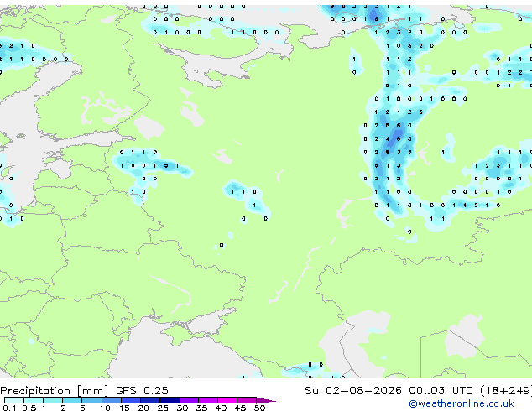532x411 pixels.
Task: Select the 0.5–1 mm legend color box
Action: tap(34, 400)
